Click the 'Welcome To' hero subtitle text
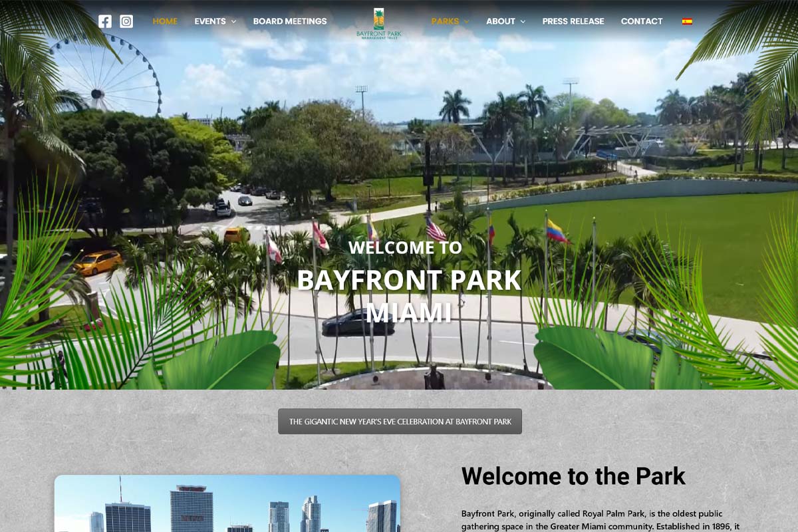 tap(405, 247)
